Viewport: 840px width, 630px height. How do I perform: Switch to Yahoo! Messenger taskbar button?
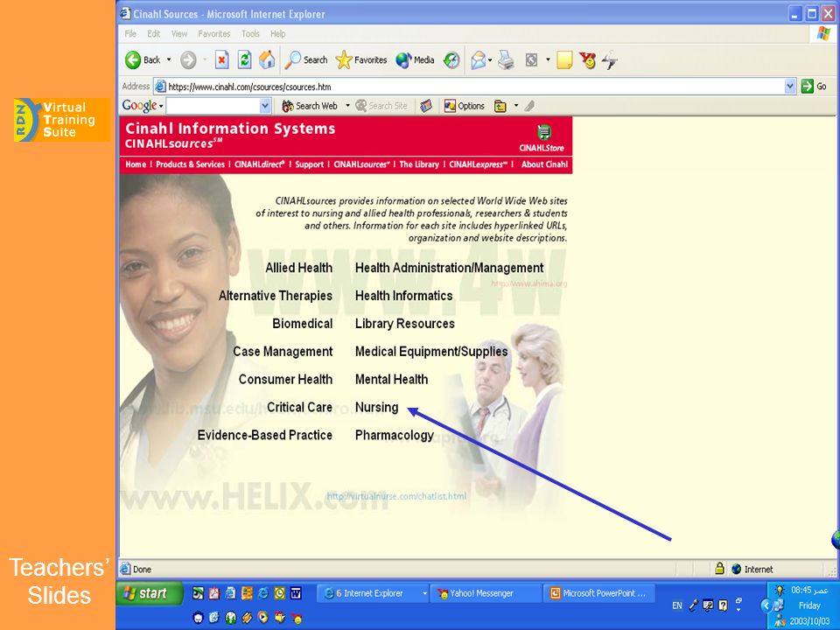[484, 593]
